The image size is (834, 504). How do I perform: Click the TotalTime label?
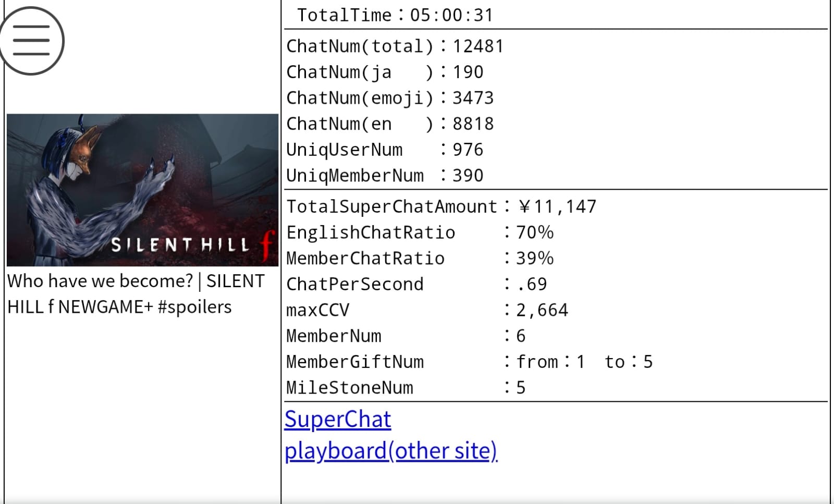tap(344, 15)
